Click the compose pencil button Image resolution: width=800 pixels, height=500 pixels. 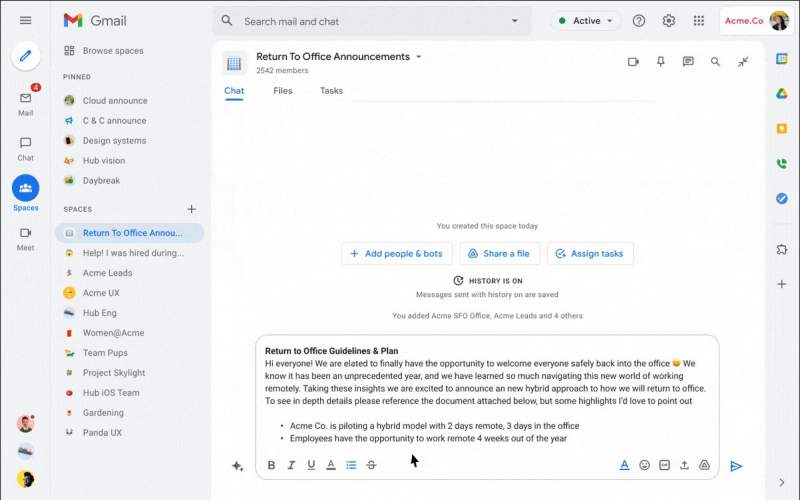point(26,56)
